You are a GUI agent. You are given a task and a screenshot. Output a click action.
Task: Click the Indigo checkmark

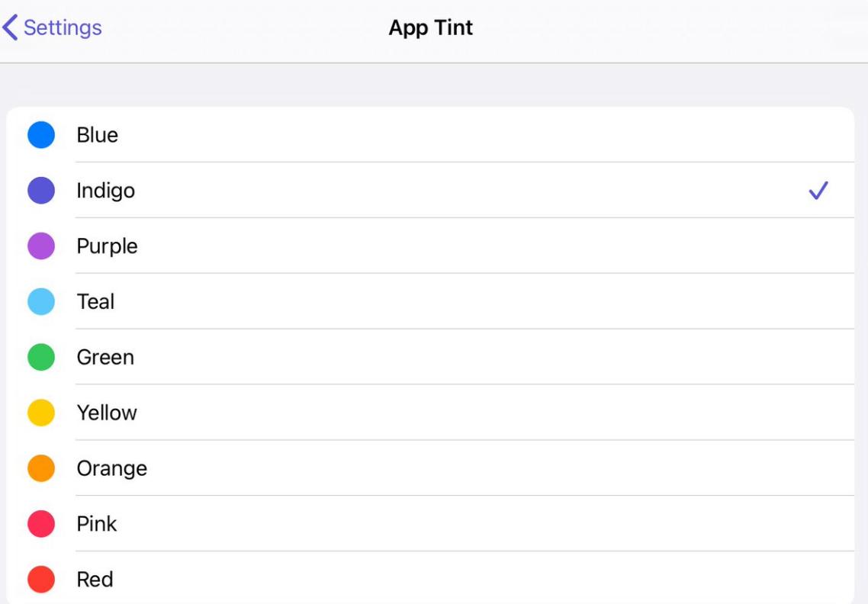tap(818, 191)
